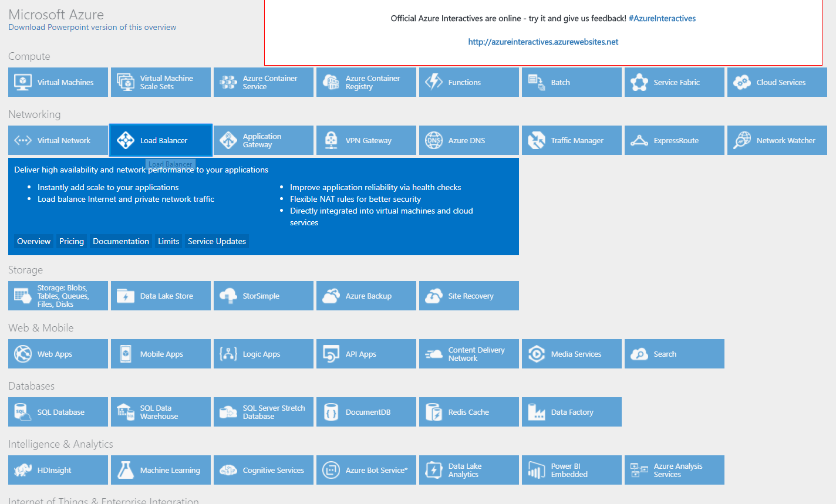Open the azureinteractives.azurewebsites.net link
Image resolution: width=836 pixels, height=504 pixels.
tap(543, 42)
